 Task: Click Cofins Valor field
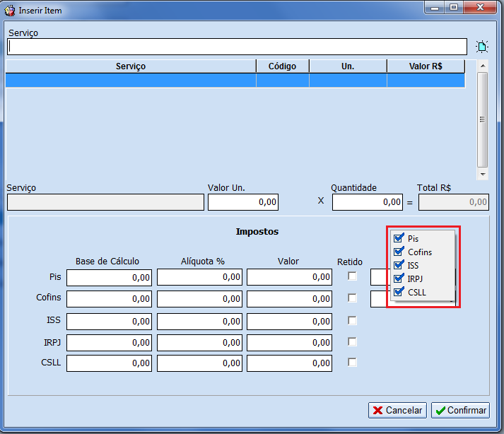tap(289, 299)
